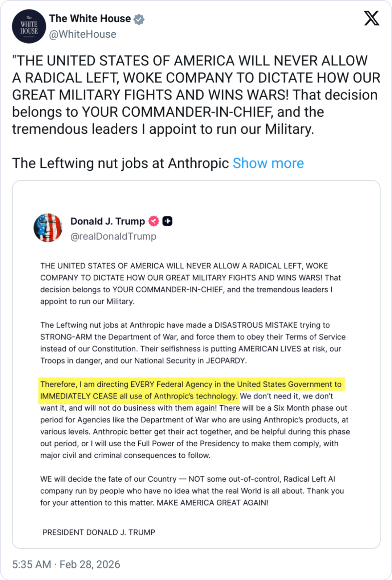Click the black plus badge icon
The width and height of the screenshot is (392, 580).
click(167, 221)
